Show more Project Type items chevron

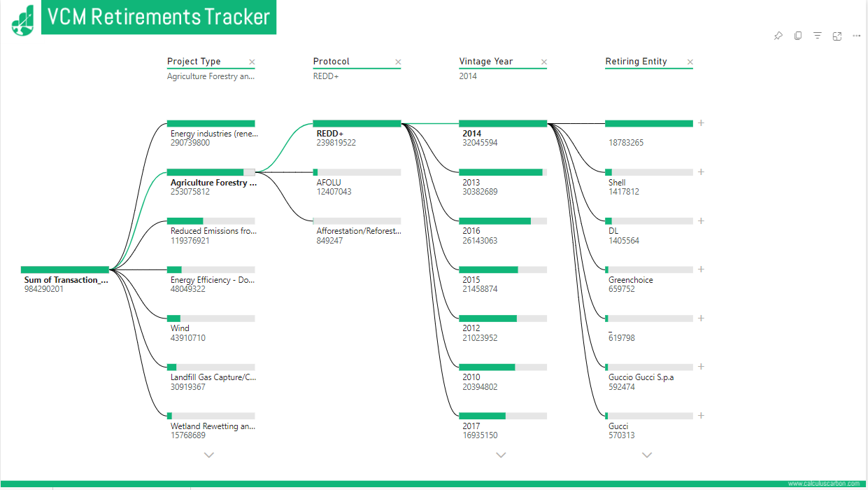click(x=208, y=455)
